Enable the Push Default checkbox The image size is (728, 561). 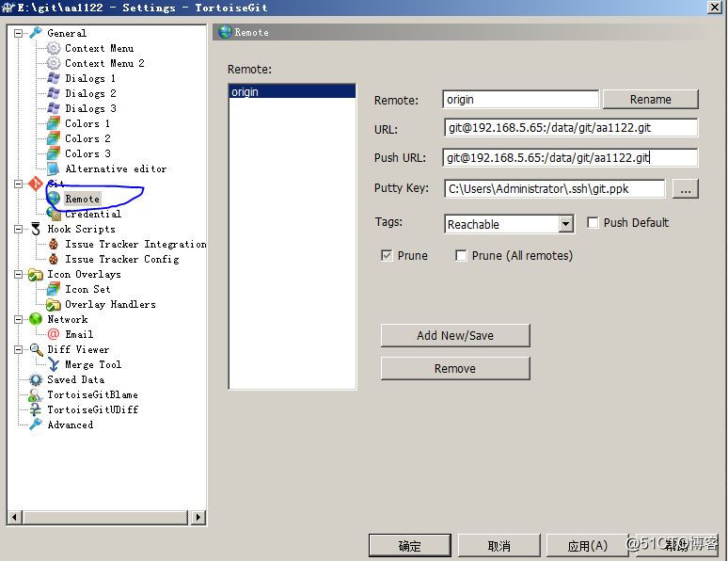(593, 223)
